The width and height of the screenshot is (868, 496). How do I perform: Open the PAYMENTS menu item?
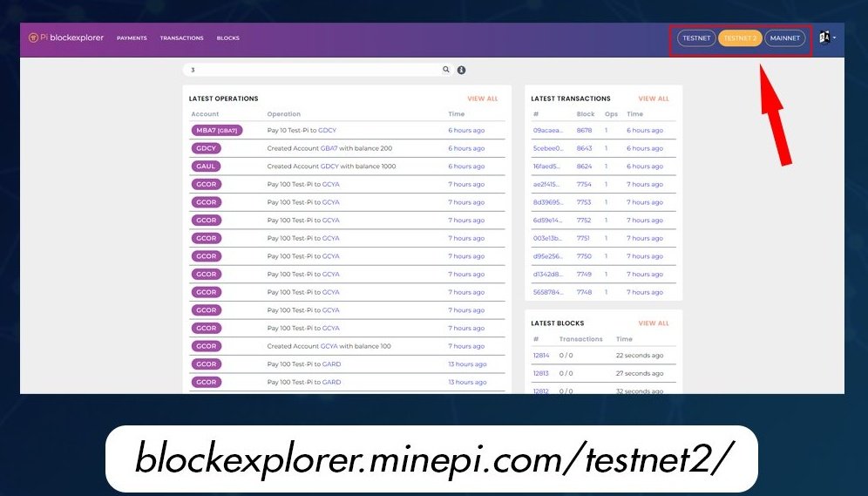click(x=132, y=38)
